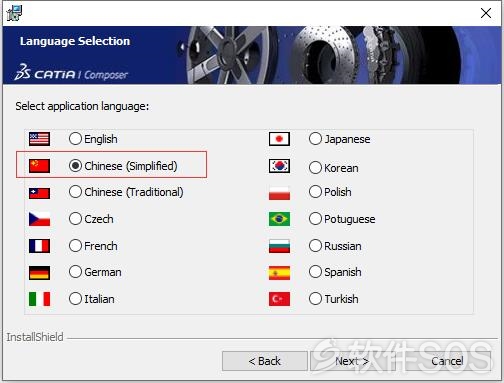Screen dimensions: 504x383
Task: Close the Language Selection dialog
Action: click(x=486, y=13)
